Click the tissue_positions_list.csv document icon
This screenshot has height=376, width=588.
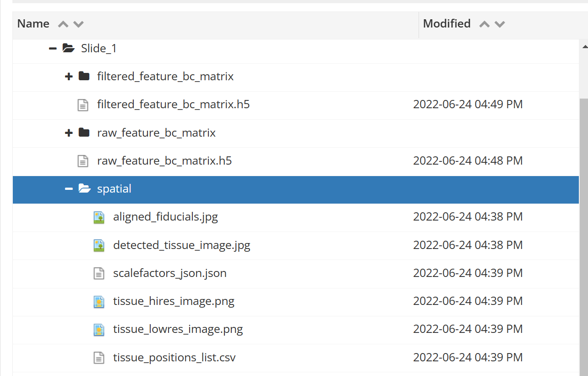pyautogui.click(x=99, y=358)
